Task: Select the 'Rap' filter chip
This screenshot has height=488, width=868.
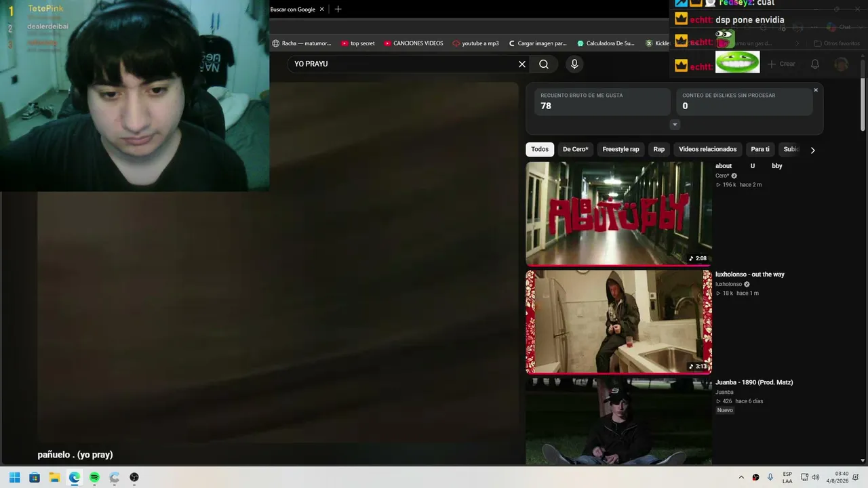Action: (659, 150)
